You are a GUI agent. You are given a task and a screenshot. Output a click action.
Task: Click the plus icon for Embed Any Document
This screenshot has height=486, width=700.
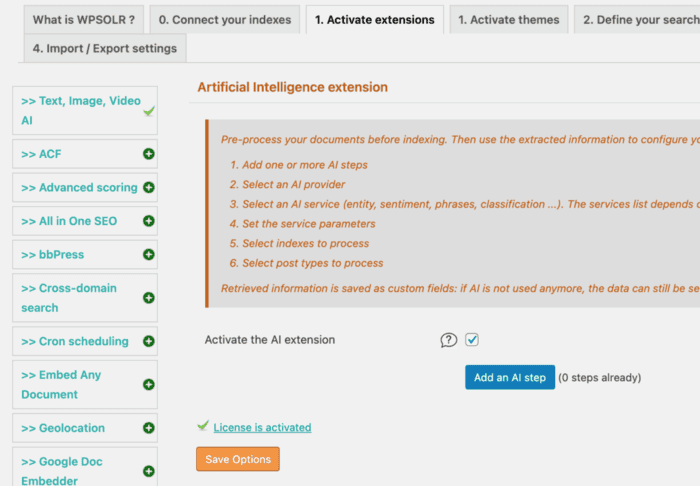click(x=149, y=385)
